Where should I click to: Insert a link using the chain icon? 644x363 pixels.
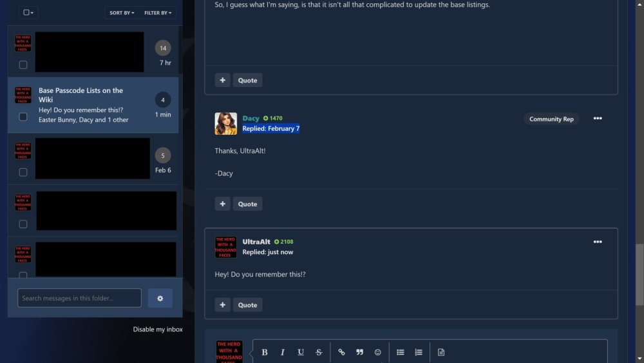pos(341,352)
